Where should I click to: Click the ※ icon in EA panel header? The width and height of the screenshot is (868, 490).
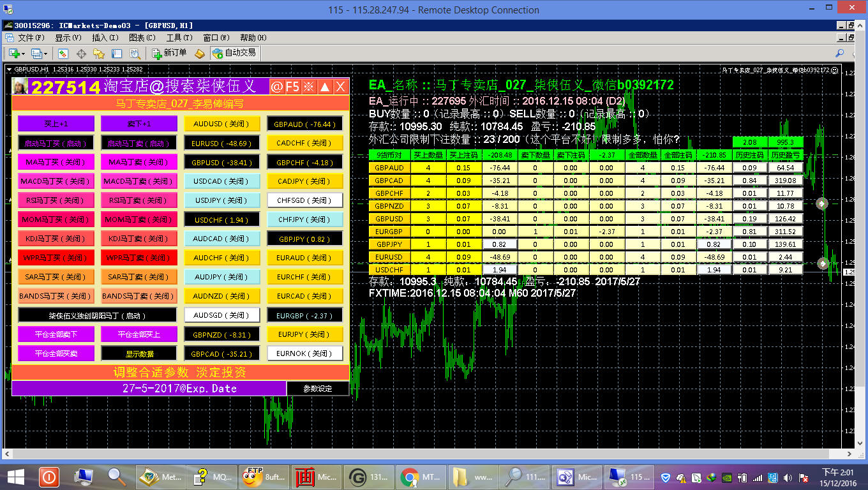tap(308, 87)
